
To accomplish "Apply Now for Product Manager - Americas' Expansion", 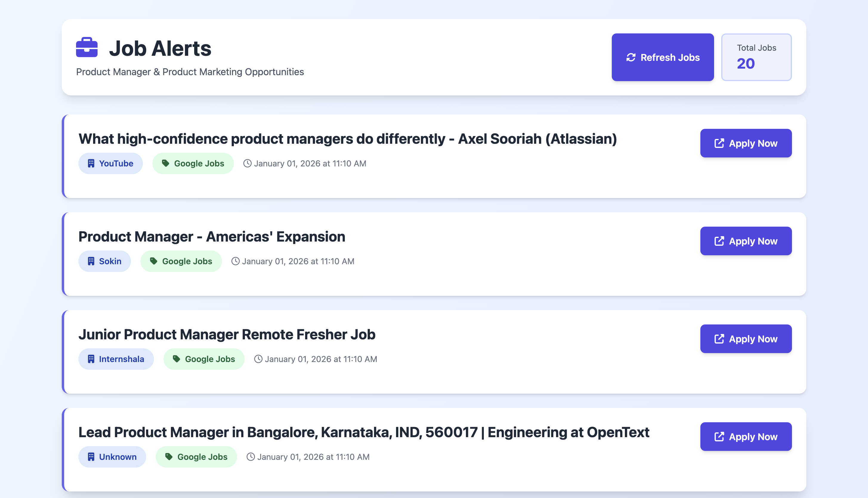I will (x=746, y=241).
